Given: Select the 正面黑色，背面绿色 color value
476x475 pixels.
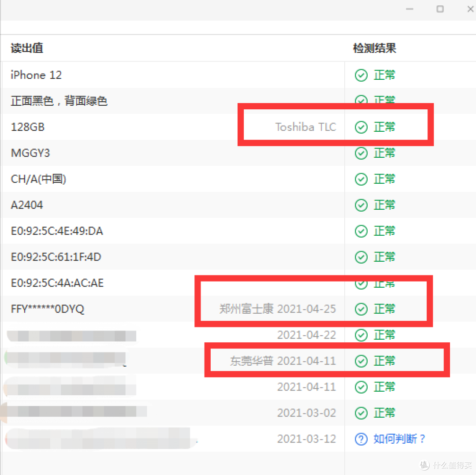Looking at the screenshot, I should click(59, 101).
